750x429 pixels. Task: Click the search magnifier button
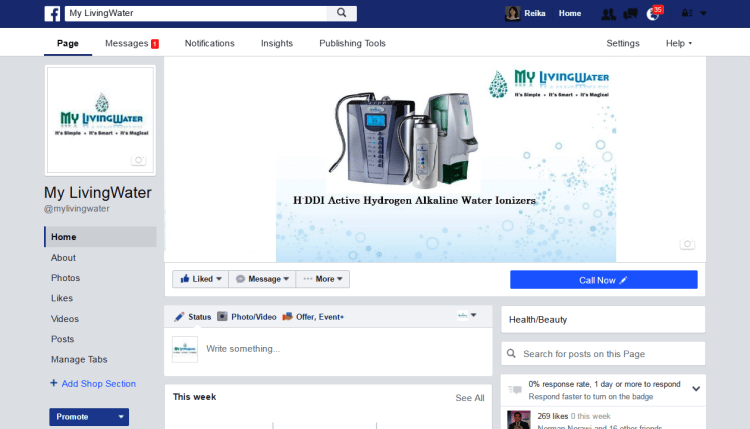[342, 13]
